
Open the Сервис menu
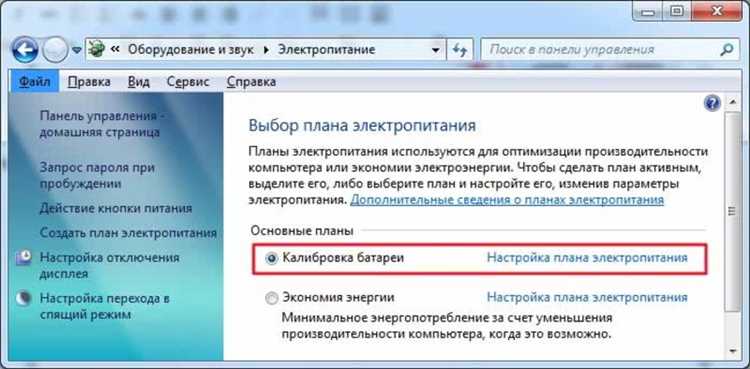tap(188, 82)
